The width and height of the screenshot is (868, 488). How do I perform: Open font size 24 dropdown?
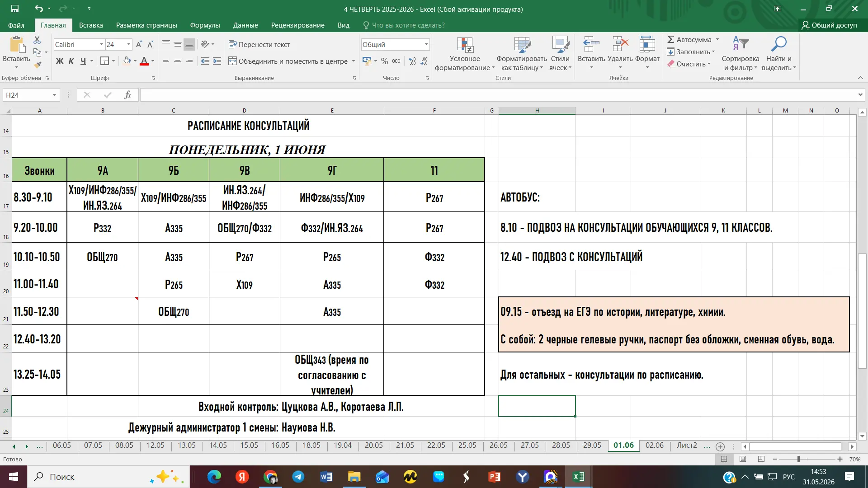coord(129,44)
